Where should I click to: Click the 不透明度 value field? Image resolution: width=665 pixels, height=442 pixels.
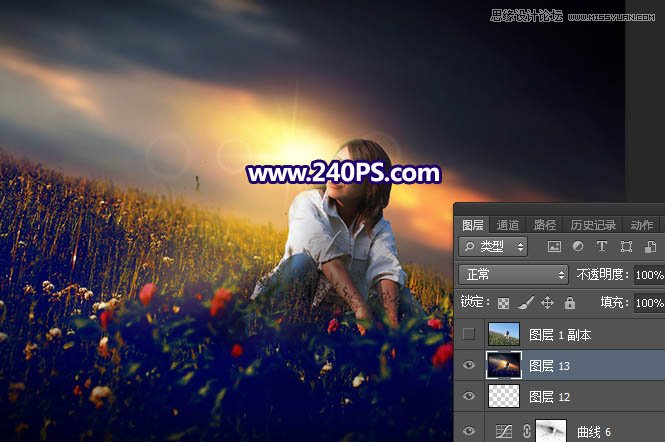tap(648, 274)
